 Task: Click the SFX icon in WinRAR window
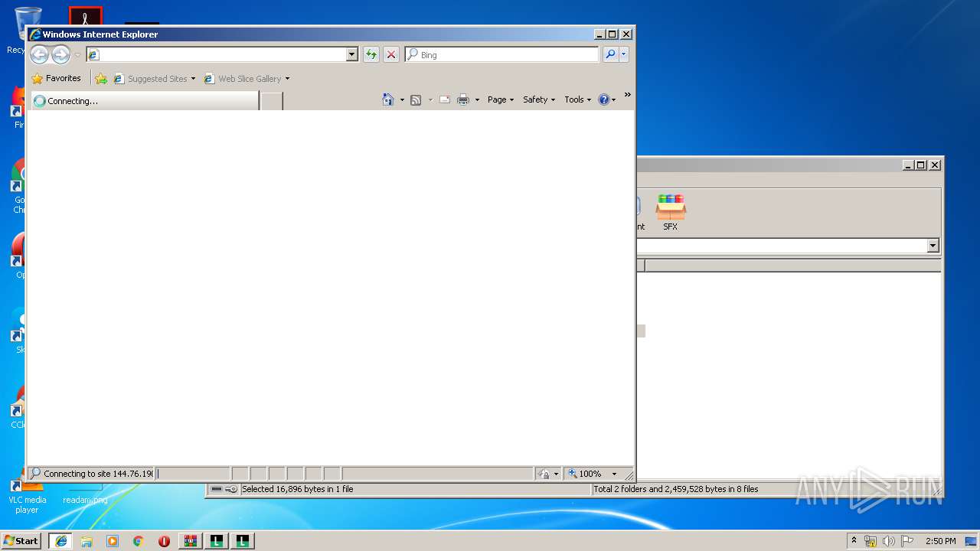tap(670, 212)
